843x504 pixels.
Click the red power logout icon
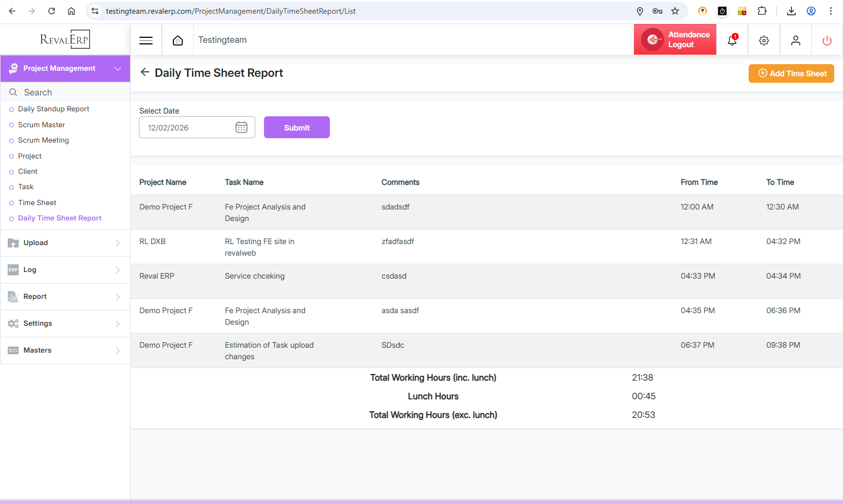pyautogui.click(x=827, y=40)
